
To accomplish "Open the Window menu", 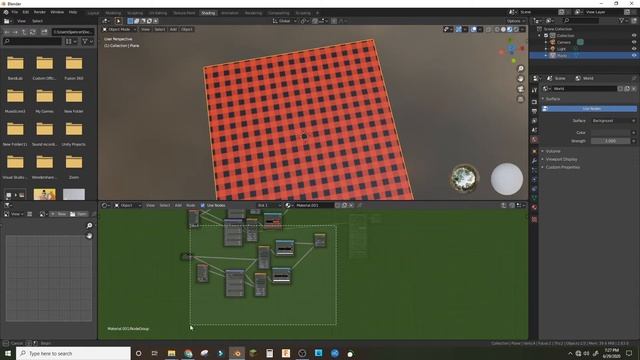I will tap(57, 12).
